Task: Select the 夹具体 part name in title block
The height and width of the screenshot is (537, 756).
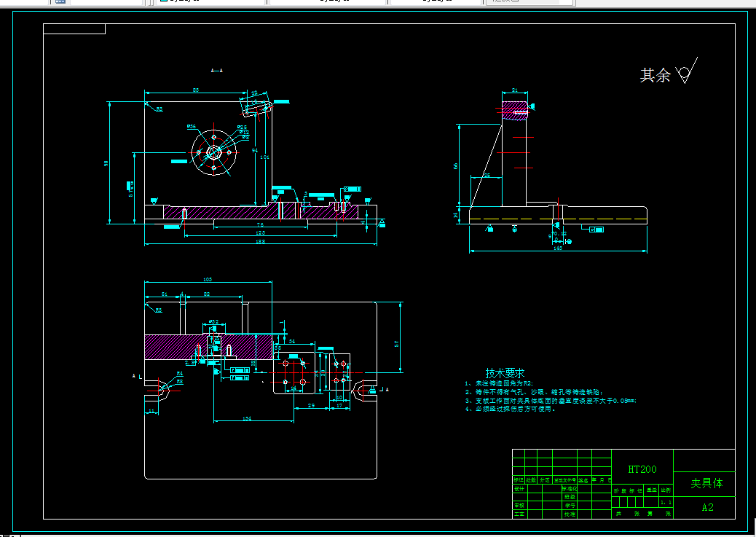Action: (706, 483)
